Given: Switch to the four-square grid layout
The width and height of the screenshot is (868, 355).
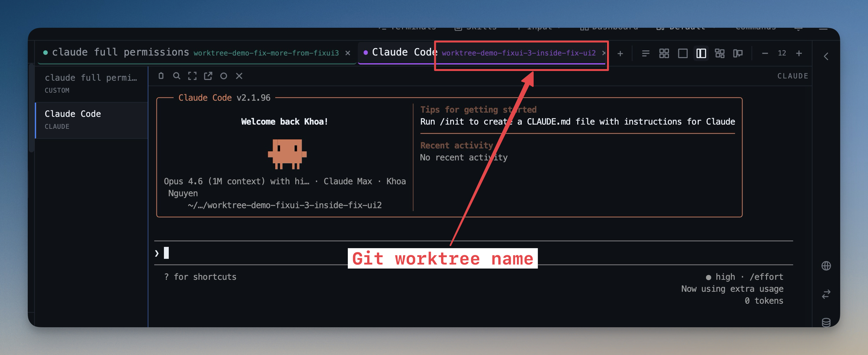Looking at the screenshot, I should (x=664, y=53).
